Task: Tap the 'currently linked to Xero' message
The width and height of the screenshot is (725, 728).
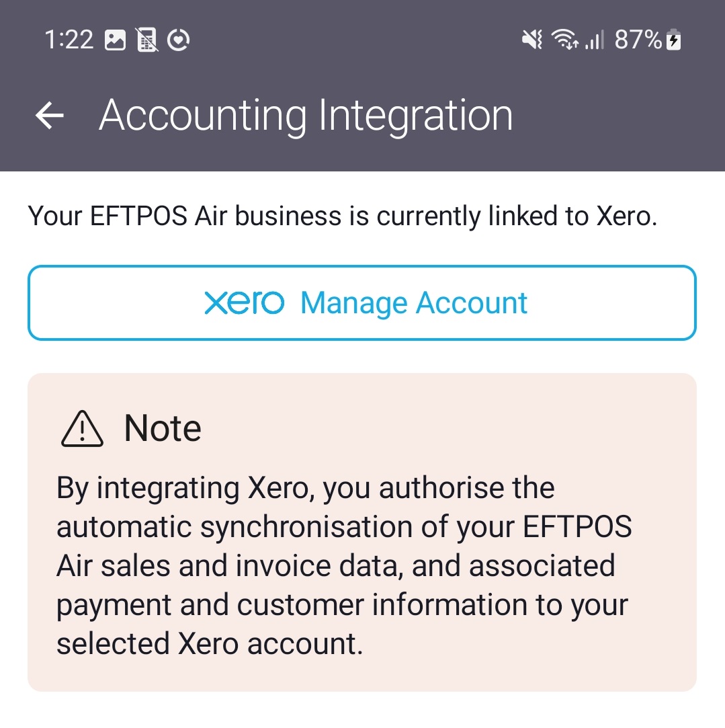Action: pos(342,216)
